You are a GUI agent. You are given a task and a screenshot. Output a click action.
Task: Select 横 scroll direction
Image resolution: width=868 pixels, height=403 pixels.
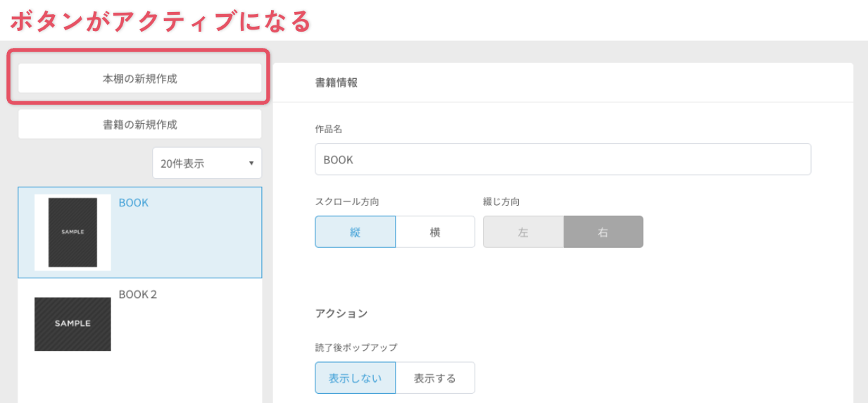point(435,232)
